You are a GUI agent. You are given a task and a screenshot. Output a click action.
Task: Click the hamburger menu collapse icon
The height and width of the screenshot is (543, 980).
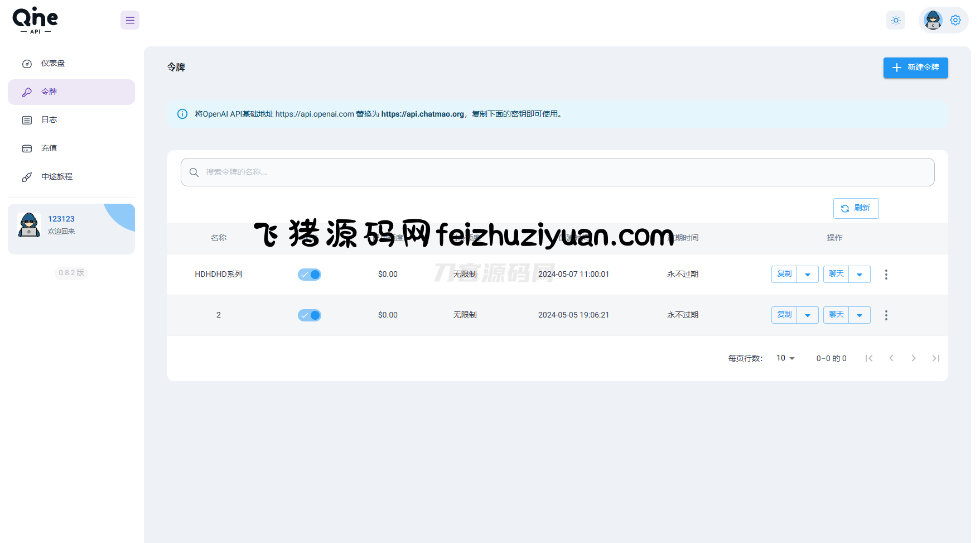point(130,21)
